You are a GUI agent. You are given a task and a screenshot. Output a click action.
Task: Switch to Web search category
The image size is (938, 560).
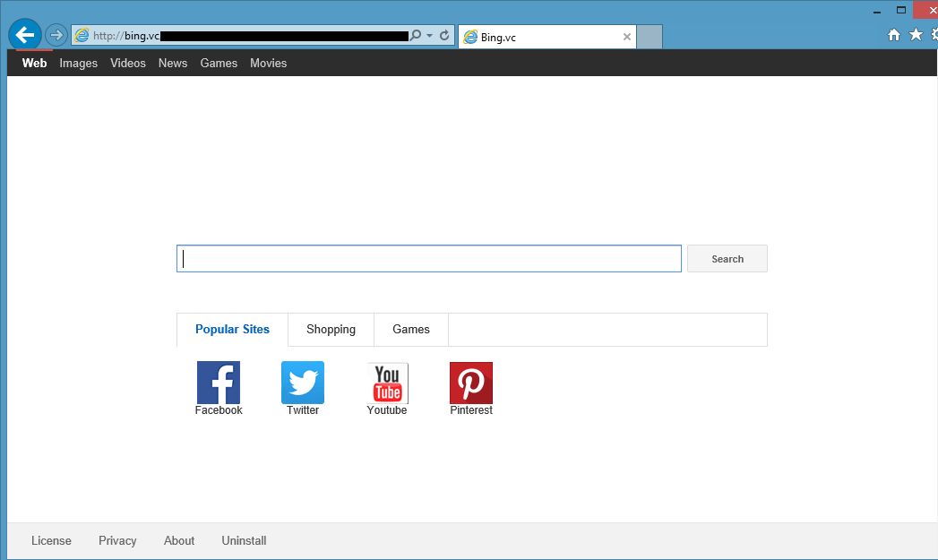(34, 63)
